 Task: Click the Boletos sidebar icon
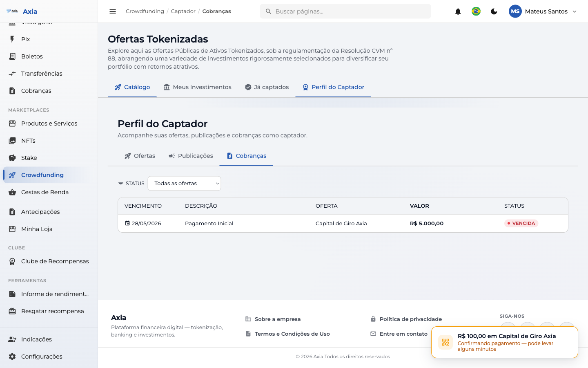pyautogui.click(x=12, y=56)
